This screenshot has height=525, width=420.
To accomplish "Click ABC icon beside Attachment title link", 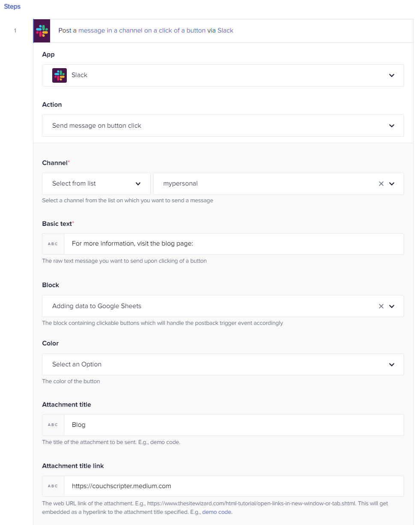I will [53, 486].
